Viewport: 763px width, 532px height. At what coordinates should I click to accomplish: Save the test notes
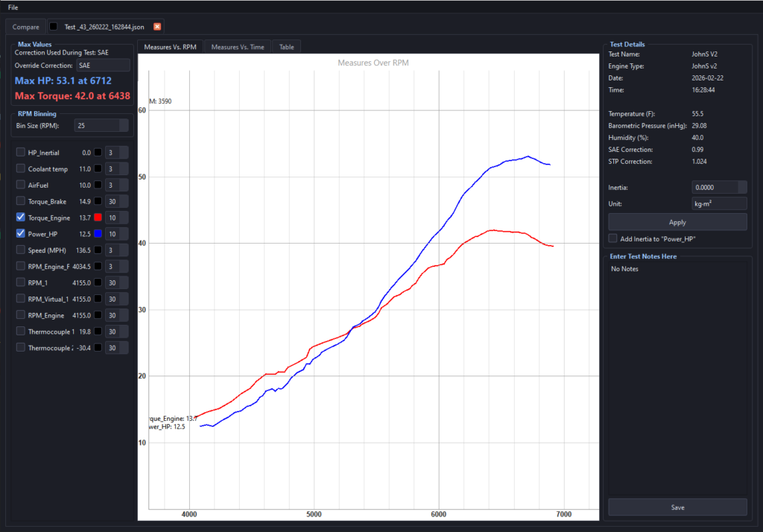coord(676,507)
